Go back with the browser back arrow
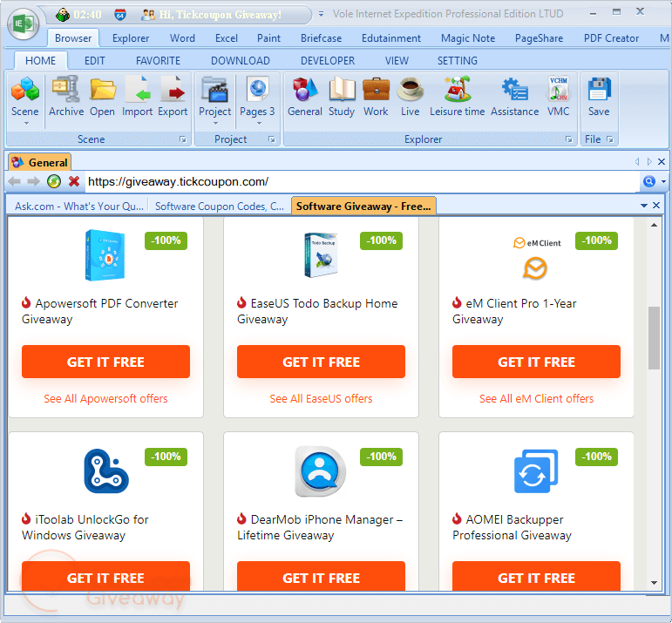Screen dimensions: 672x623 14,182
